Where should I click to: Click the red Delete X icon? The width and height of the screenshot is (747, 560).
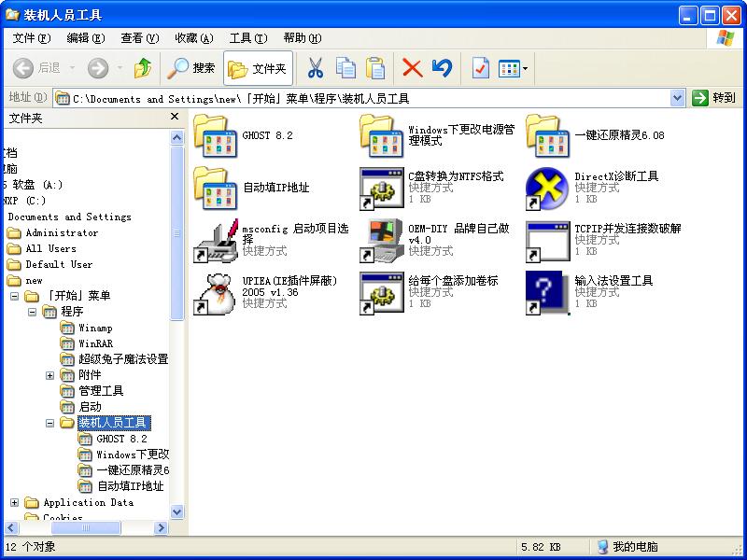point(412,68)
